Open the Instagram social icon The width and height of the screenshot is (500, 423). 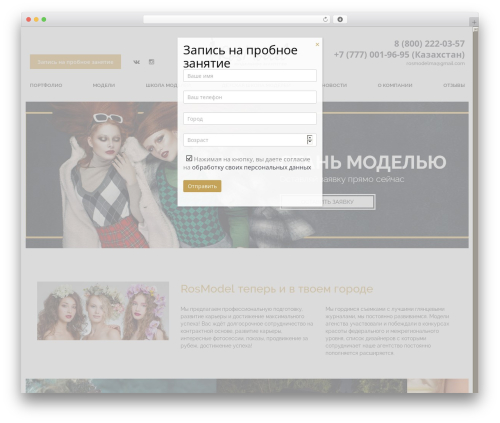151,62
